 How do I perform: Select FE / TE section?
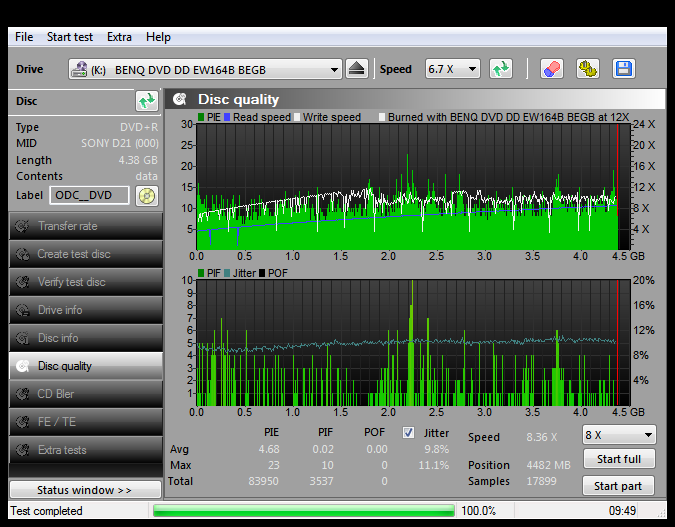[x=86, y=422]
